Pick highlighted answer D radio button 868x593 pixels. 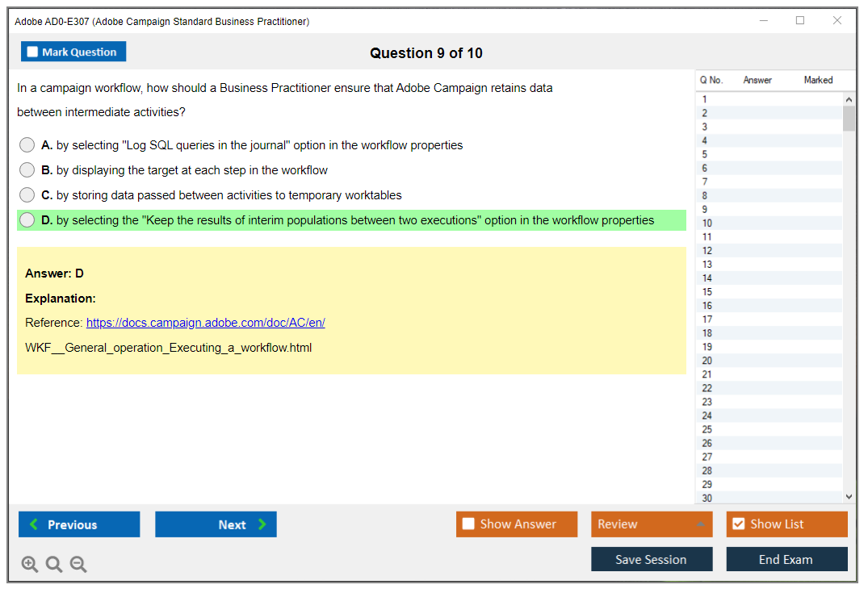[27, 220]
